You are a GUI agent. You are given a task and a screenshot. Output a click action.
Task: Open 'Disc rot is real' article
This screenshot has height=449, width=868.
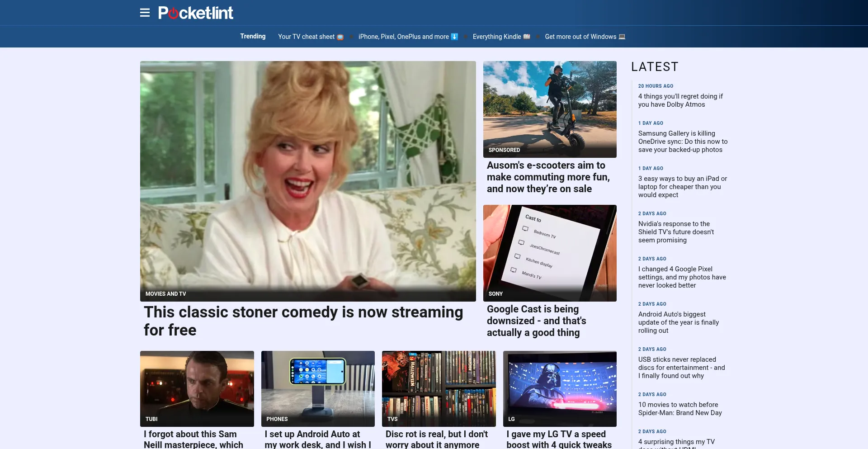tap(437, 439)
